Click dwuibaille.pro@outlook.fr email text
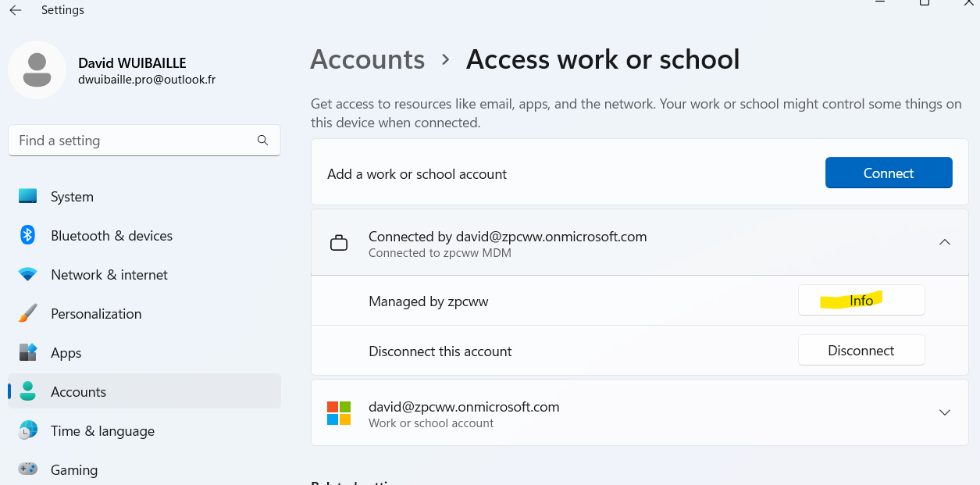This screenshot has height=485, width=980. (x=147, y=80)
